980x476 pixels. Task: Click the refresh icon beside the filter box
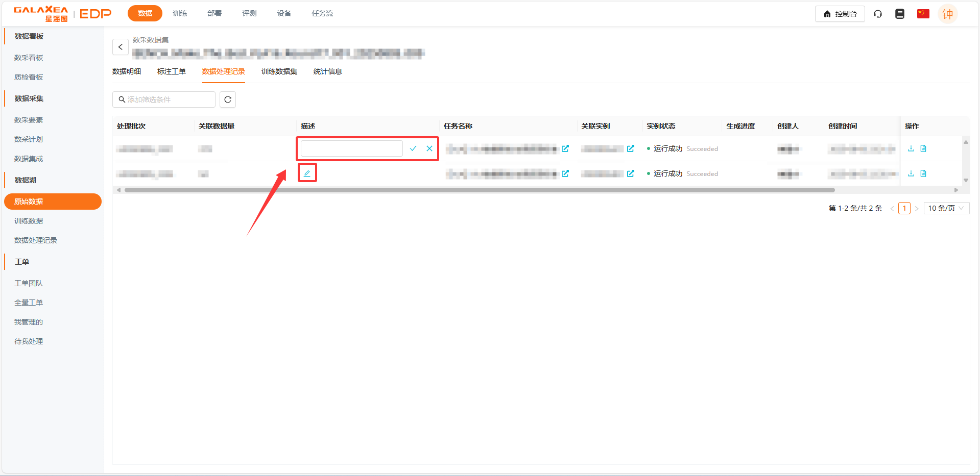coord(228,99)
